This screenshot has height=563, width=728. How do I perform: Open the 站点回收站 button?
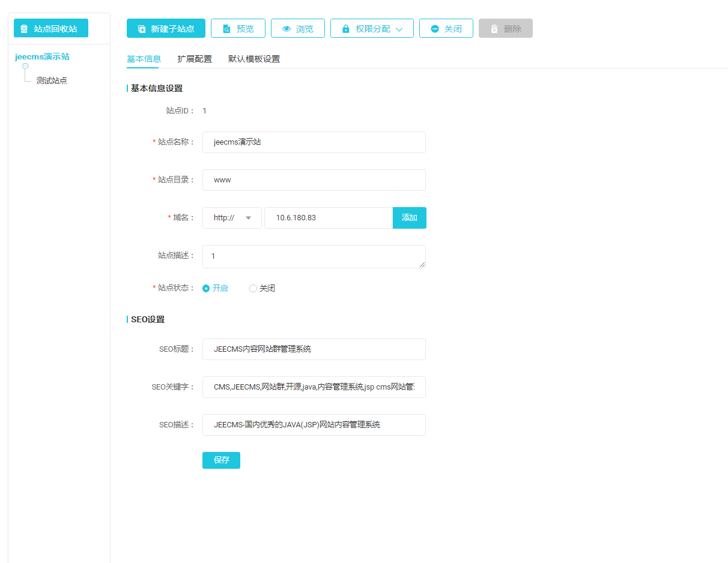point(51,28)
